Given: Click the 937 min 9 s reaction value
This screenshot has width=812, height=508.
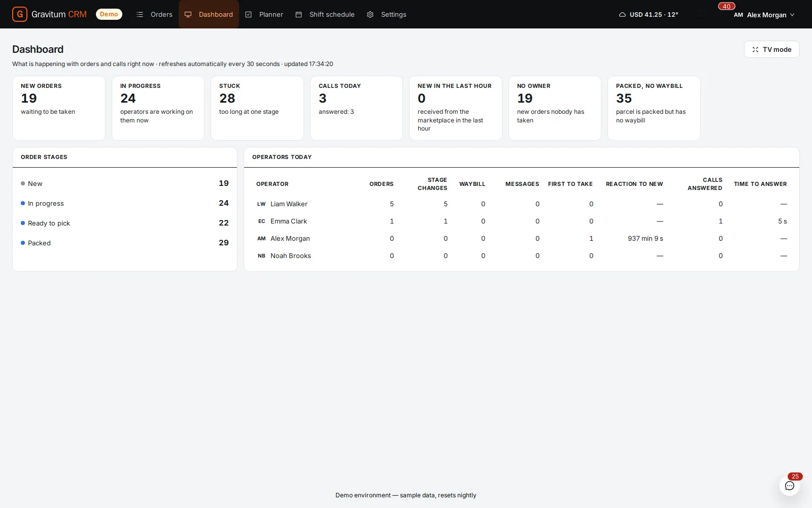Looking at the screenshot, I should pos(646,239).
